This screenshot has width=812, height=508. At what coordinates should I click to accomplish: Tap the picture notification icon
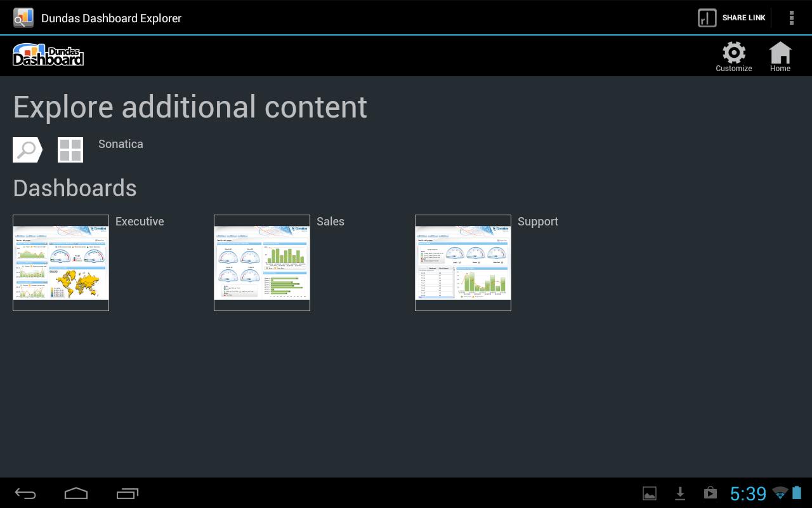[x=650, y=493]
